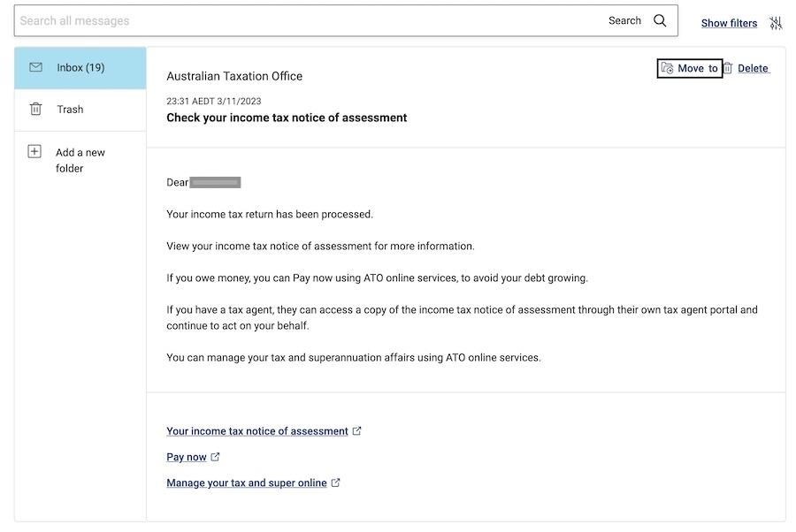Click the Move to folder icon
The height and width of the screenshot is (532, 796).
click(x=667, y=68)
